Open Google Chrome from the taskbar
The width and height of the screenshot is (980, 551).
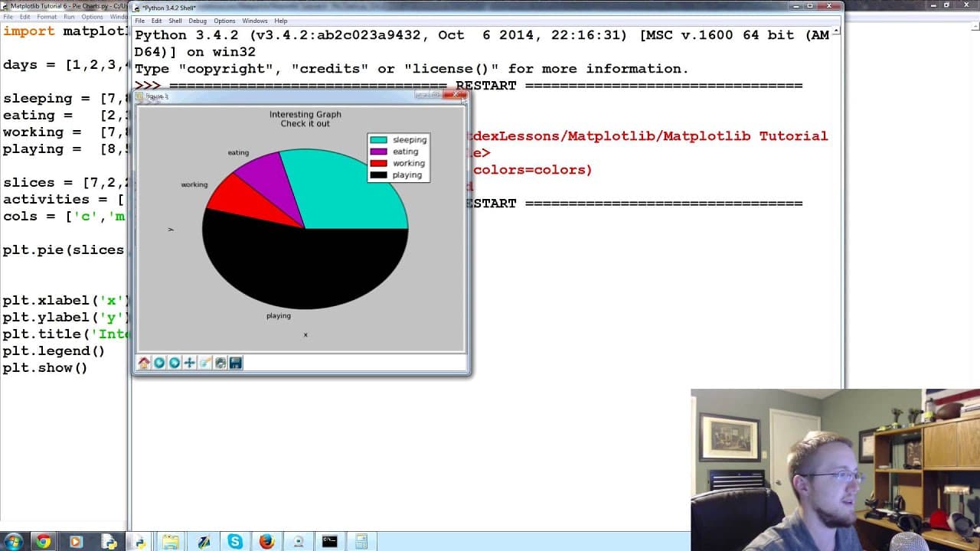pyautogui.click(x=44, y=542)
